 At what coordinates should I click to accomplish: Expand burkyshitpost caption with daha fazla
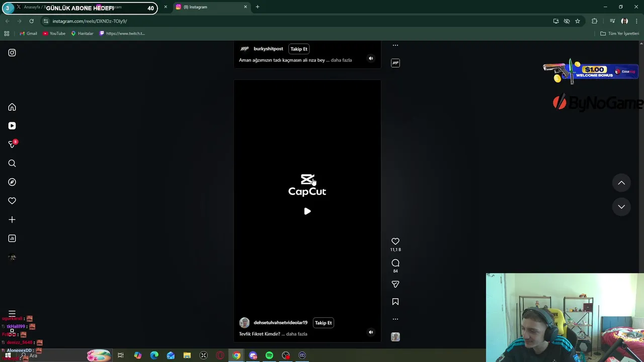[x=341, y=60]
